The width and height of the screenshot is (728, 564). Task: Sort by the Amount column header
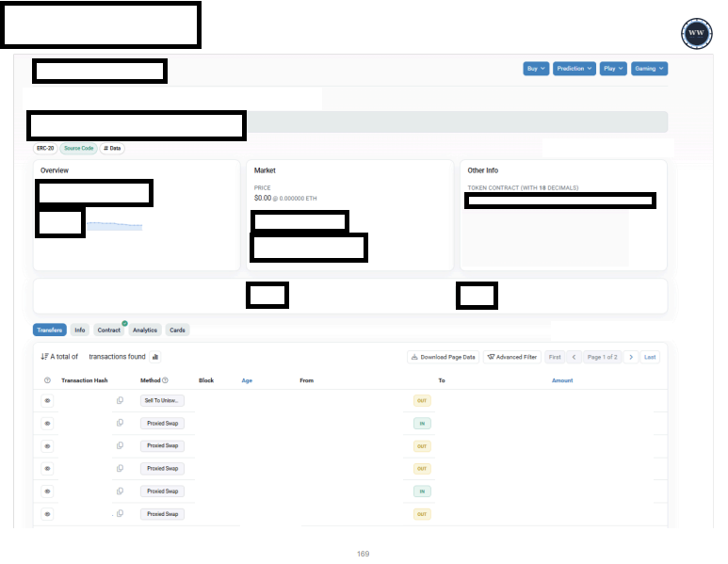[562, 380]
